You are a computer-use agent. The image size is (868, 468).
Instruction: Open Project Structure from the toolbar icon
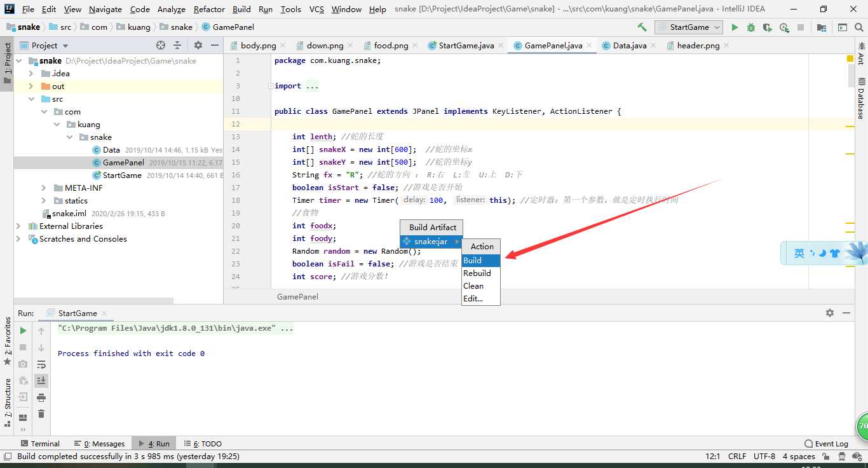[x=822, y=27]
